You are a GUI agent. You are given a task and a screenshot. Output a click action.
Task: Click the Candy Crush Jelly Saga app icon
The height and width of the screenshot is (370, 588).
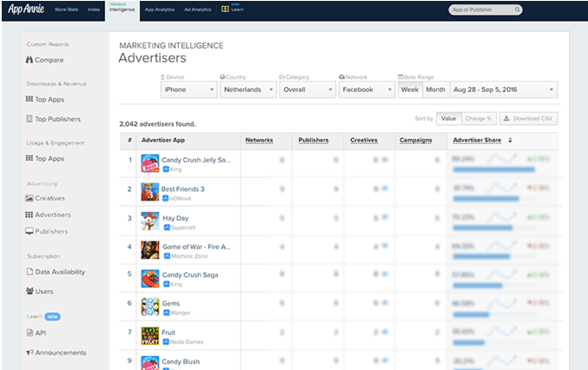point(149,163)
